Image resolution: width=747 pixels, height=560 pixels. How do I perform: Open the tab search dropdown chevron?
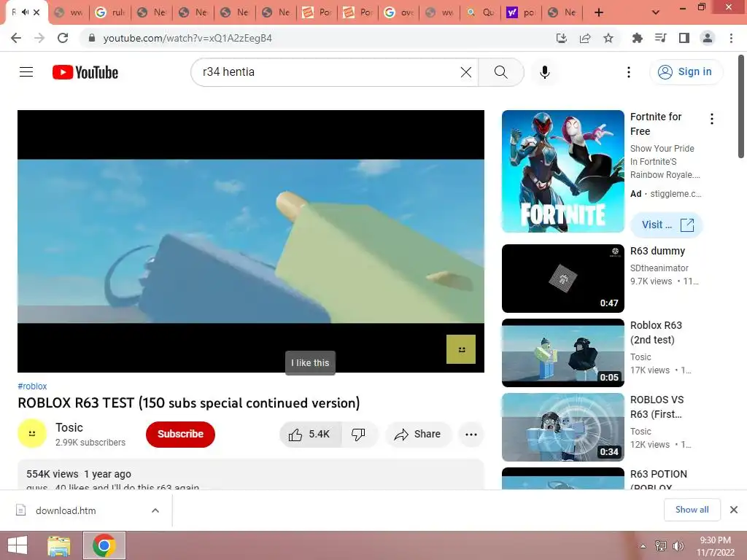pyautogui.click(x=656, y=12)
